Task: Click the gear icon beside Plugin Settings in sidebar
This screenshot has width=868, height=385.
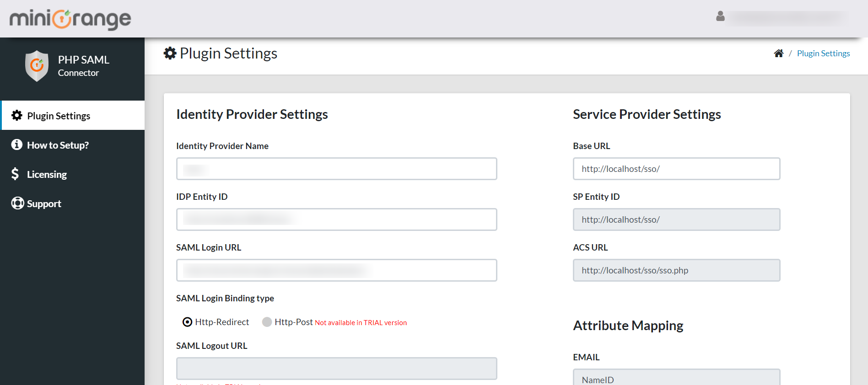Action: (17, 115)
